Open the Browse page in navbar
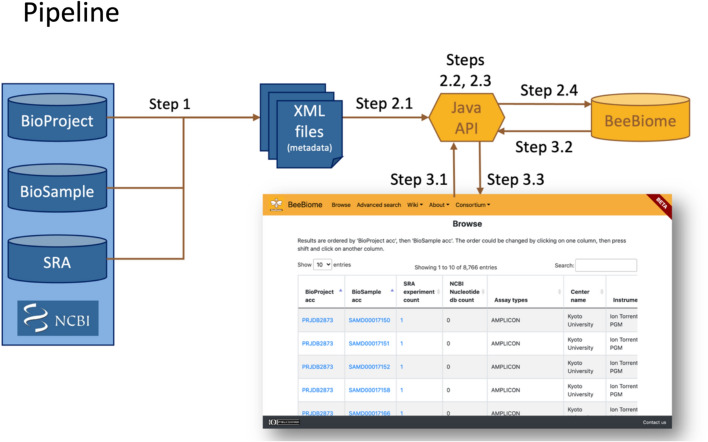The image size is (708, 442). (x=341, y=203)
